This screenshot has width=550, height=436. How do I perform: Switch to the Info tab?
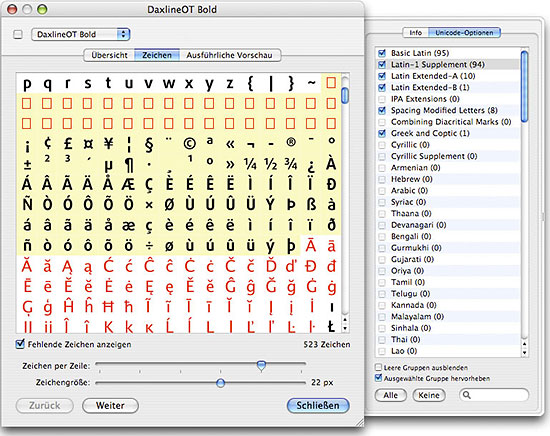coord(416,33)
